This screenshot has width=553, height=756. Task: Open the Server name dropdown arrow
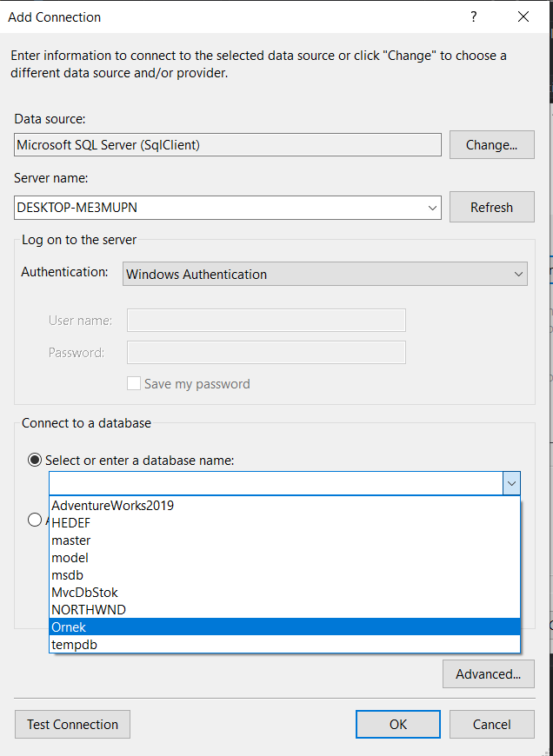coord(432,207)
